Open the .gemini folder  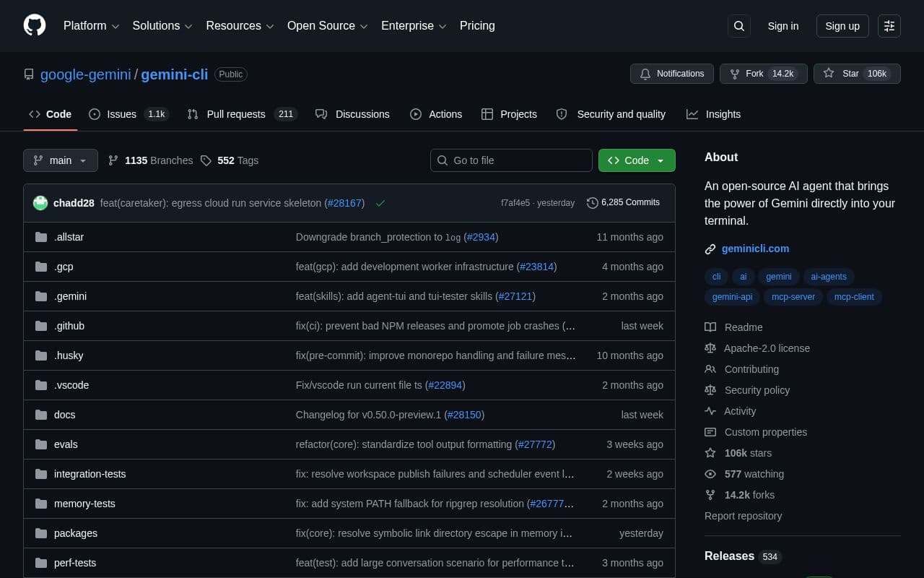[70, 296]
